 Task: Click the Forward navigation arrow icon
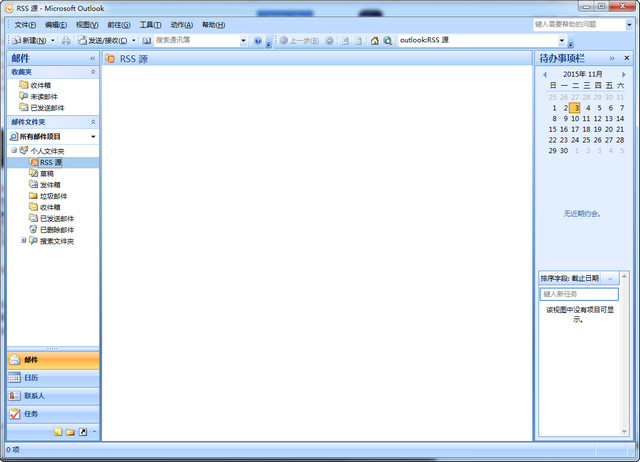[329, 40]
